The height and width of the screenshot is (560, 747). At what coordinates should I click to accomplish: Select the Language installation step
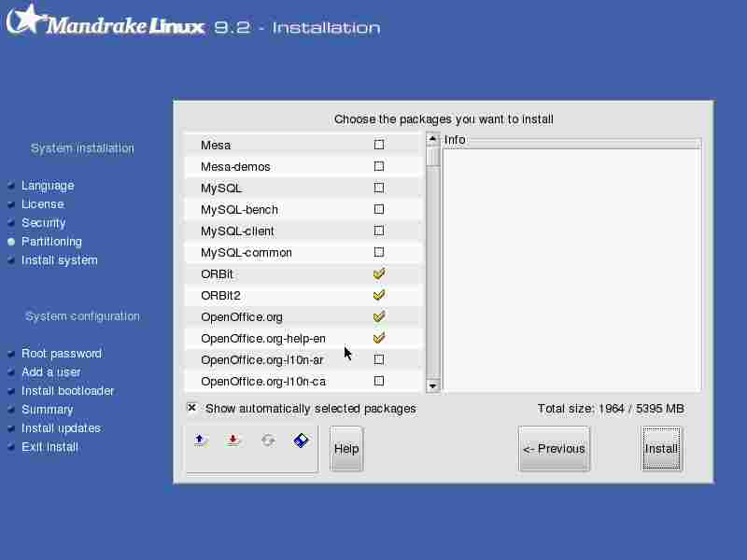[48, 185]
